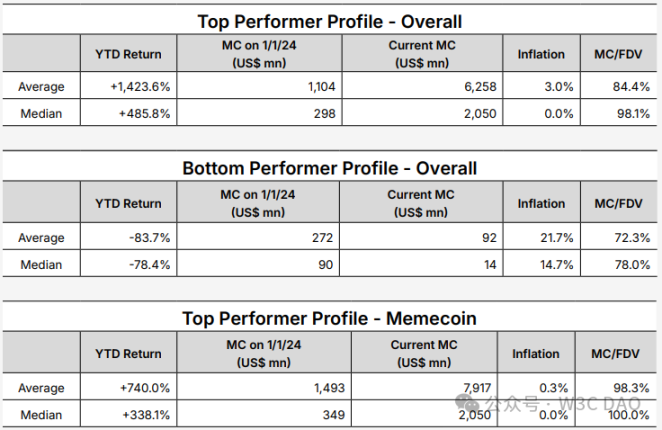The height and width of the screenshot is (430, 662).
Task: Select the 14.7% inflation cell
Action: click(x=552, y=264)
